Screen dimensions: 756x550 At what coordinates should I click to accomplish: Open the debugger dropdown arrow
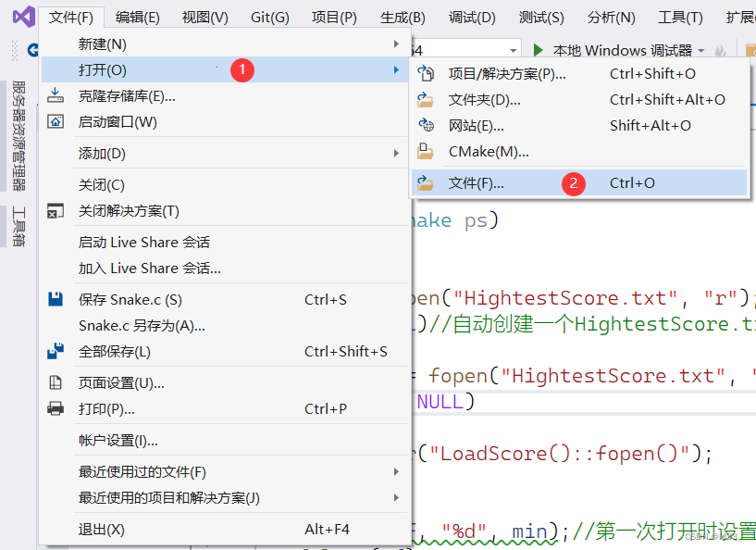(701, 50)
